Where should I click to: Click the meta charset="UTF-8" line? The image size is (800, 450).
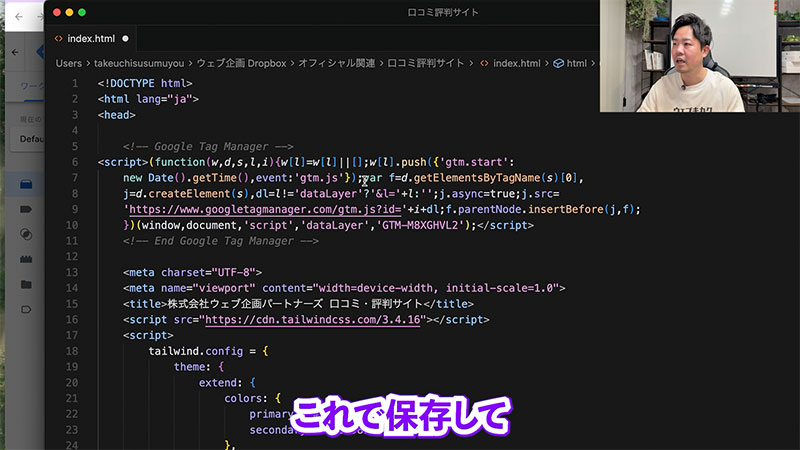[192, 272]
